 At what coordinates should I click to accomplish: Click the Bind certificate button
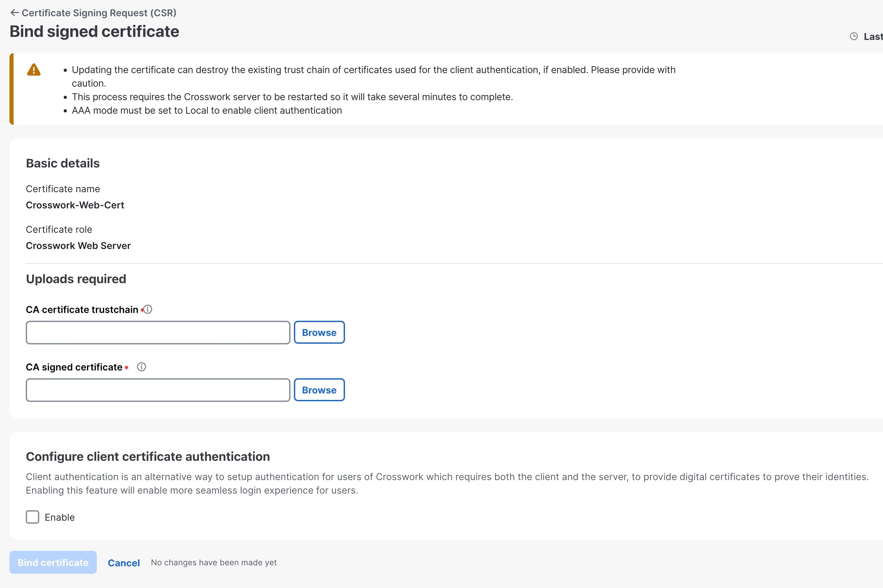53,563
